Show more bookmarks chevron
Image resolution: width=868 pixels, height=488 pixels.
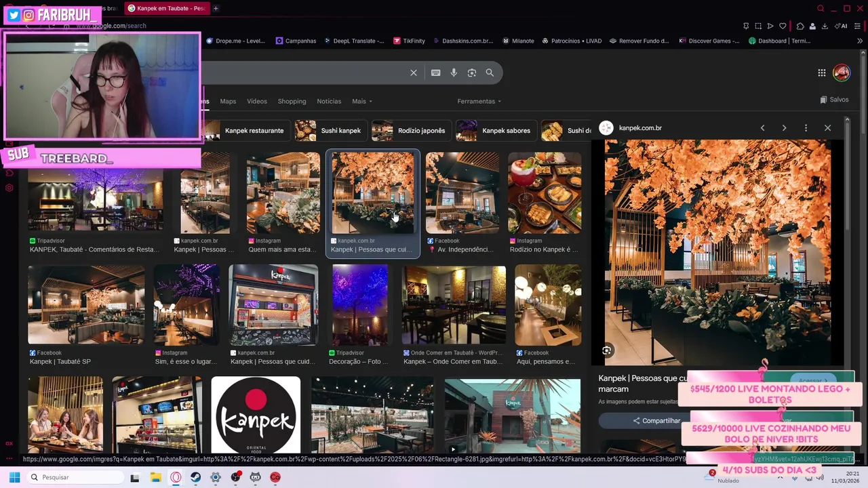860,41
